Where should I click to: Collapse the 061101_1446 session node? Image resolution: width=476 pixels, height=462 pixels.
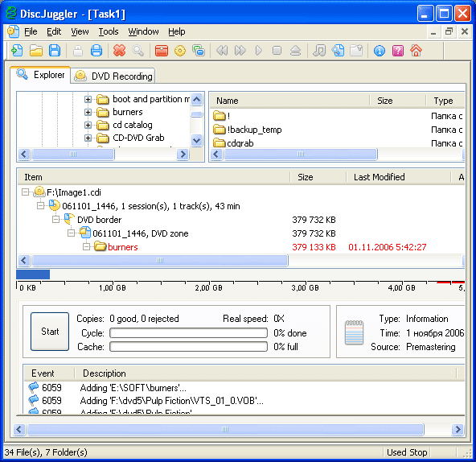(x=40, y=206)
